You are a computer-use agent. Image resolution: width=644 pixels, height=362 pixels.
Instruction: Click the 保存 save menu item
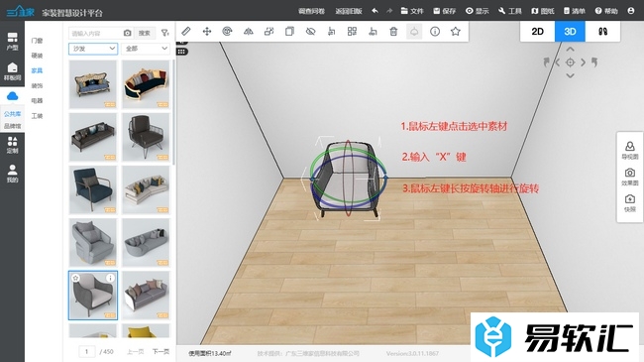(445, 11)
